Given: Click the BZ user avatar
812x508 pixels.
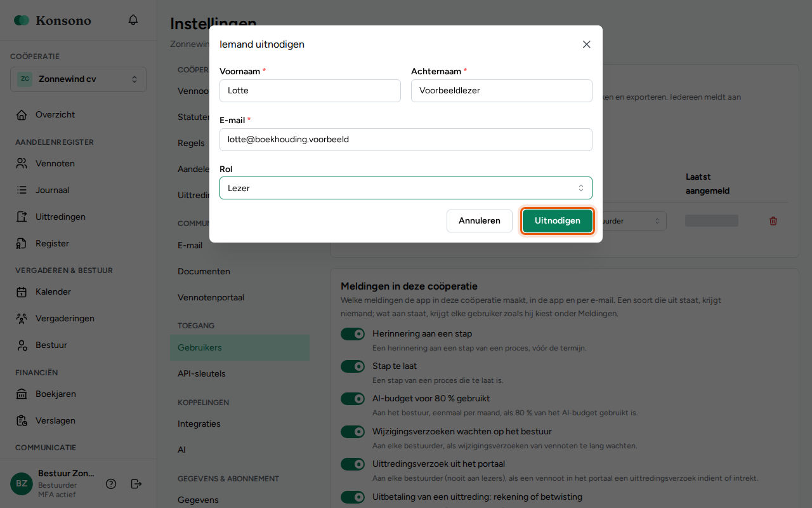Looking at the screenshot, I should pyautogui.click(x=22, y=484).
